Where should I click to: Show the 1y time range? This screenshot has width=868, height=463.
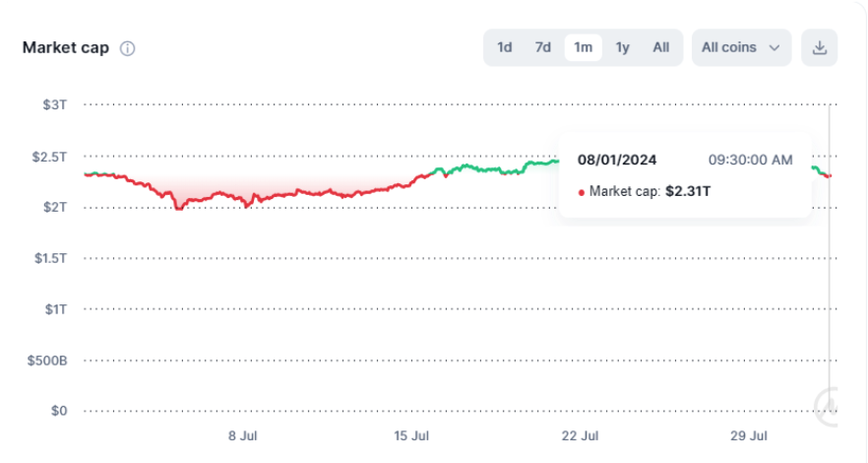[622, 47]
